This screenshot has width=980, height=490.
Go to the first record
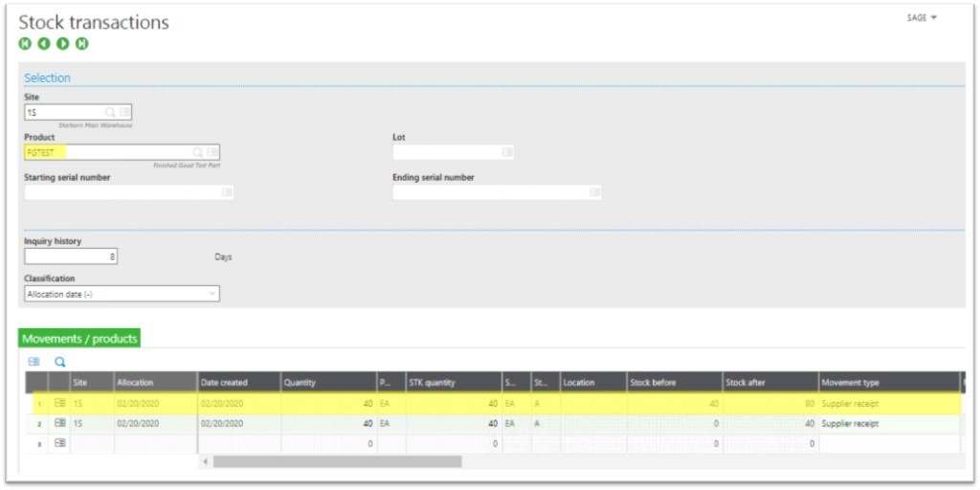(25, 44)
